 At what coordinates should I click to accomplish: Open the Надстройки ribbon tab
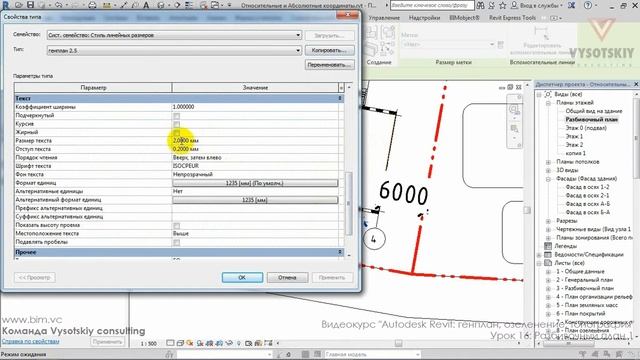[424, 18]
